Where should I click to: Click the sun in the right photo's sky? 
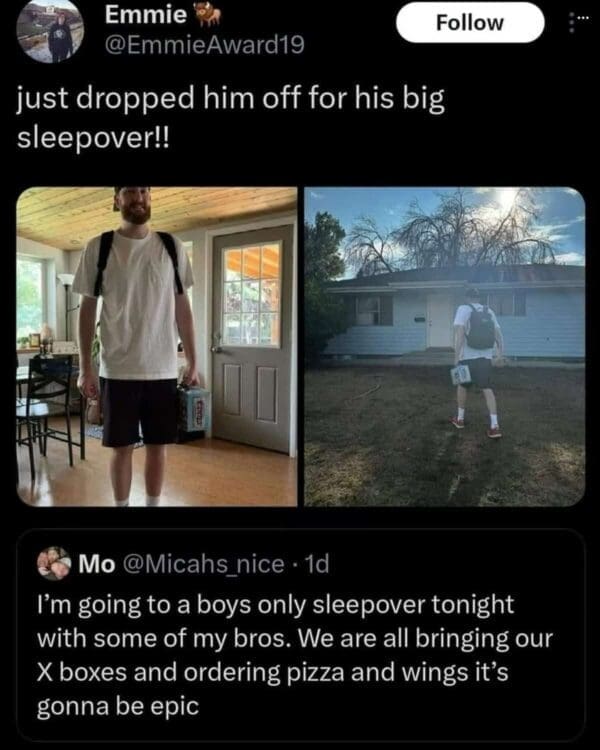pos(508,196)
